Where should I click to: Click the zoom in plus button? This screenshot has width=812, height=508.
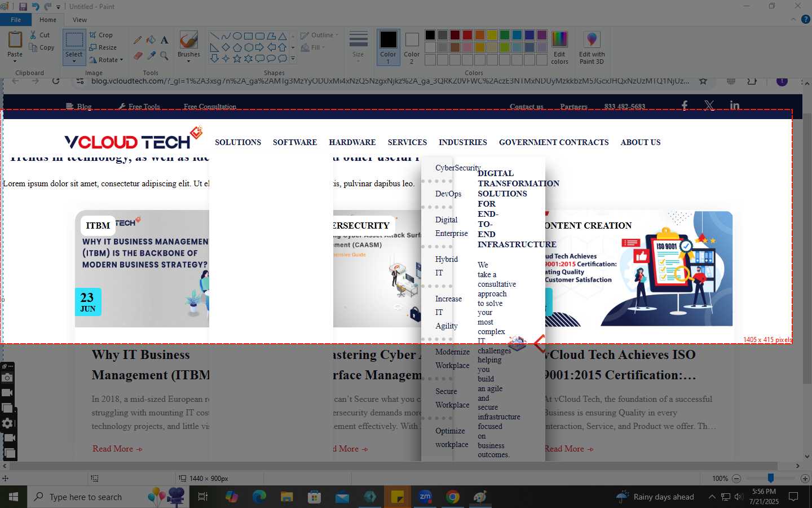tap(805, 478)
